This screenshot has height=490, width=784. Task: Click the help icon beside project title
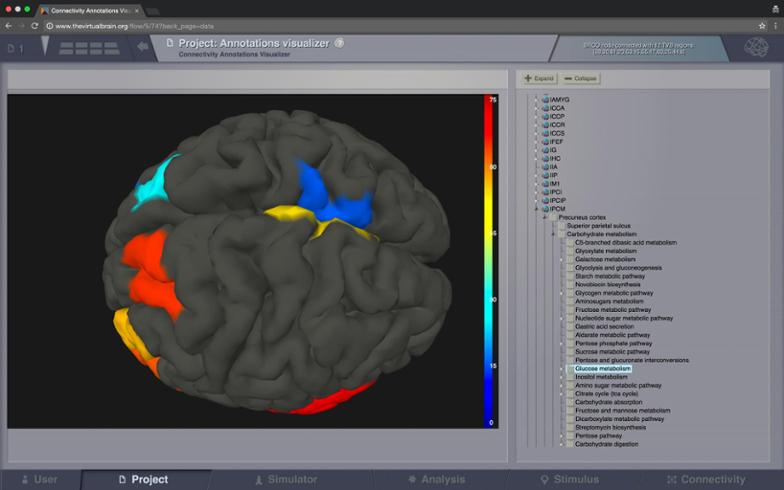coord(340,43)
